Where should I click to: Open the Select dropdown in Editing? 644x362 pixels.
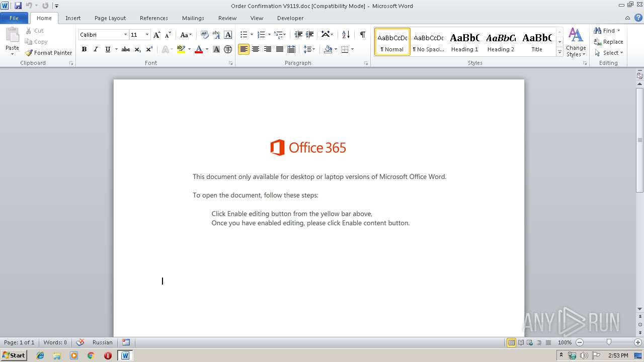(609, 53)
